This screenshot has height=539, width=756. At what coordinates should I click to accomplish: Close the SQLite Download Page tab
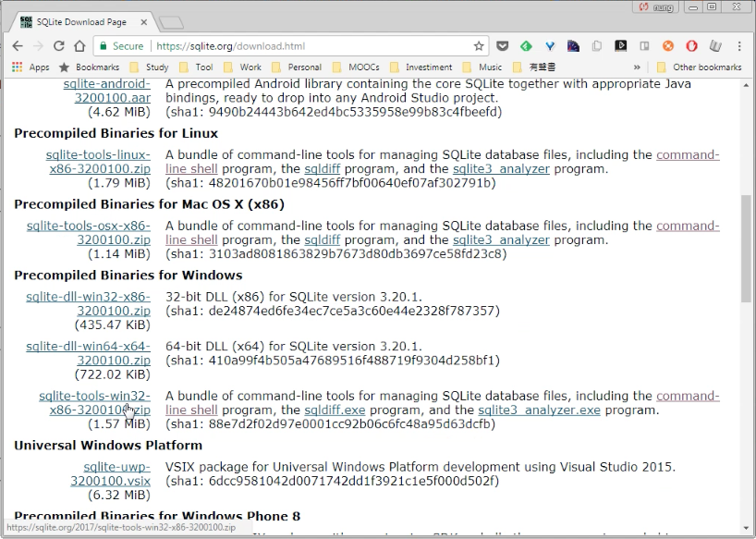coord(143,22)
